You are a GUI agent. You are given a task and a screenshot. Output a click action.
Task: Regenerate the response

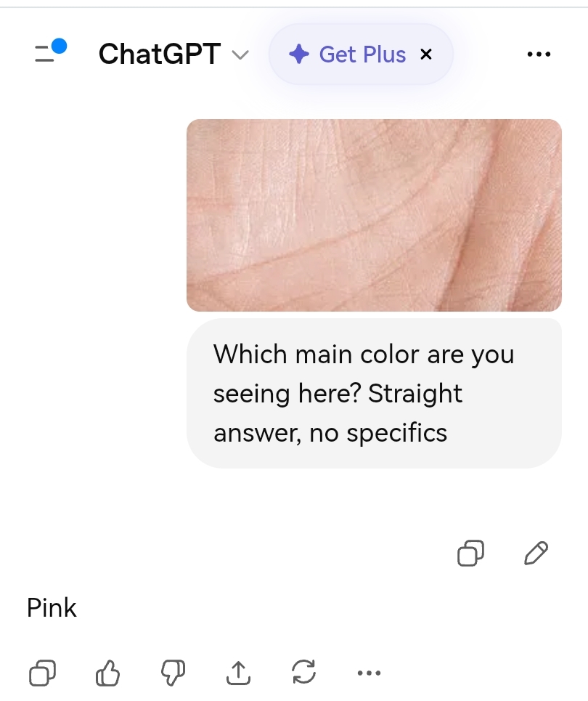(x=303, y=673)
